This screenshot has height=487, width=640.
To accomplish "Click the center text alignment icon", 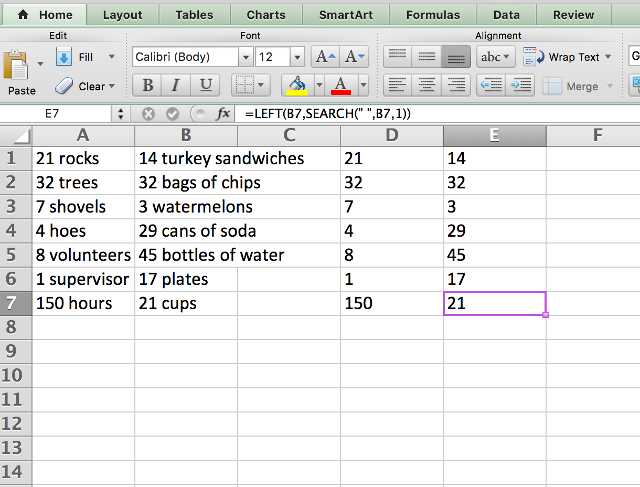I will pyautogui.click(x=427, y=85).
